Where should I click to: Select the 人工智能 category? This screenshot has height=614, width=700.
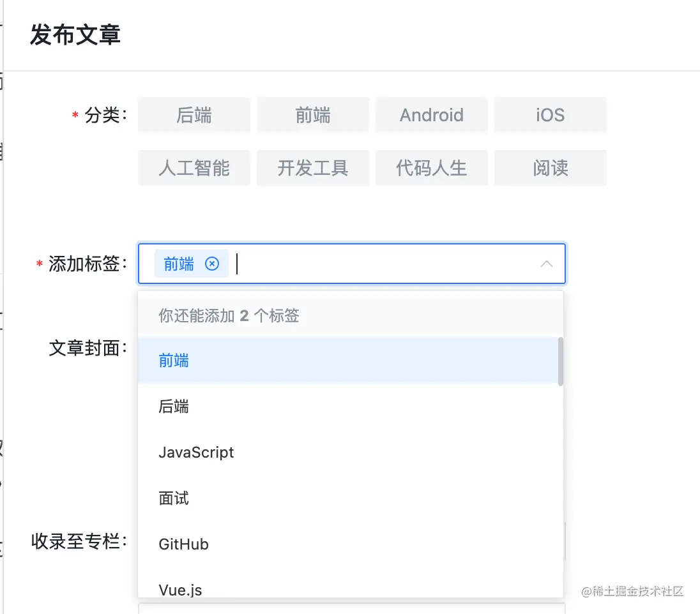click(194, 168)
